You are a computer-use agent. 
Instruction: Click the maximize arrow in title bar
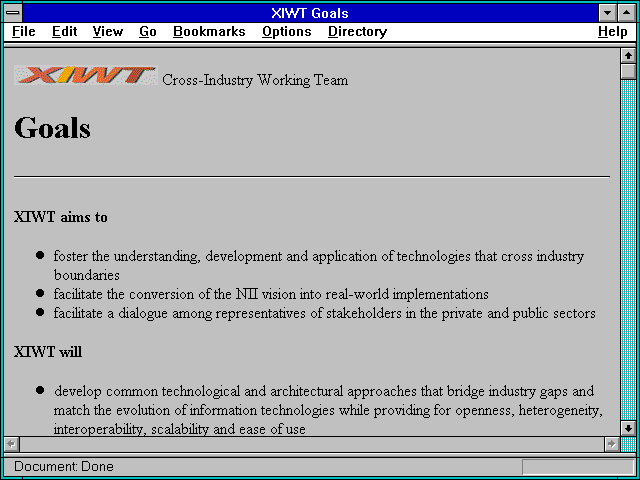627,13
